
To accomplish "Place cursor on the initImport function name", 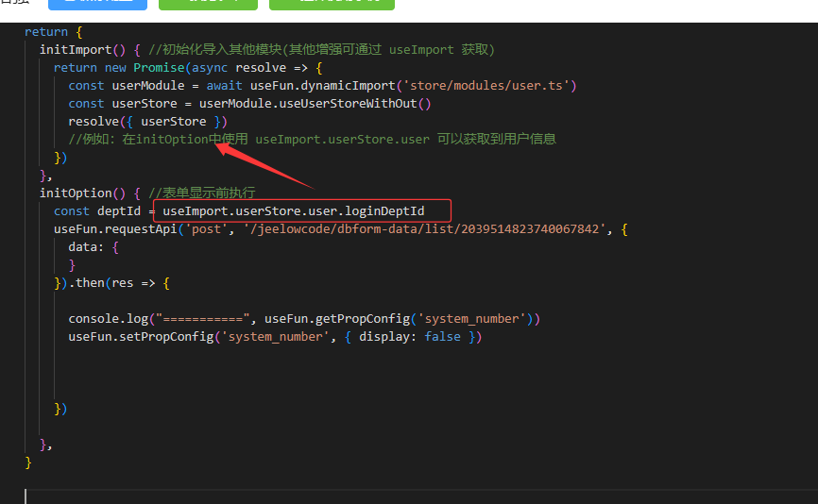I will coord(75,49).
